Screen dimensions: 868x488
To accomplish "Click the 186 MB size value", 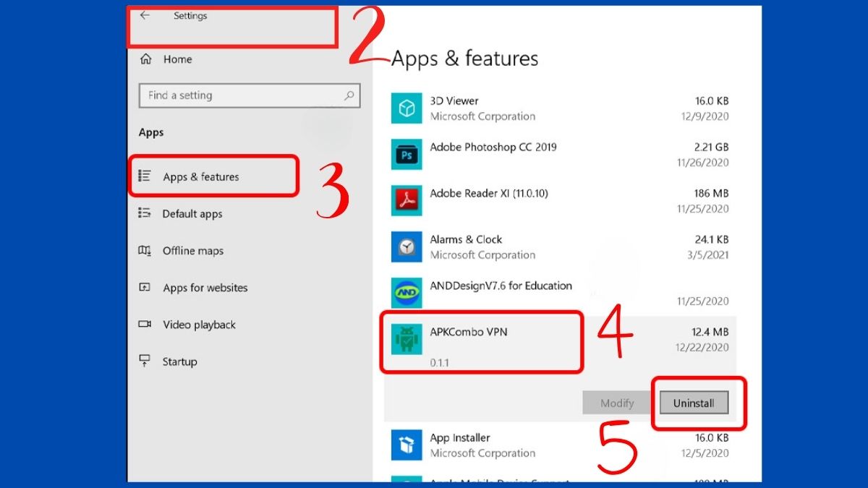I will click(711, 194).
